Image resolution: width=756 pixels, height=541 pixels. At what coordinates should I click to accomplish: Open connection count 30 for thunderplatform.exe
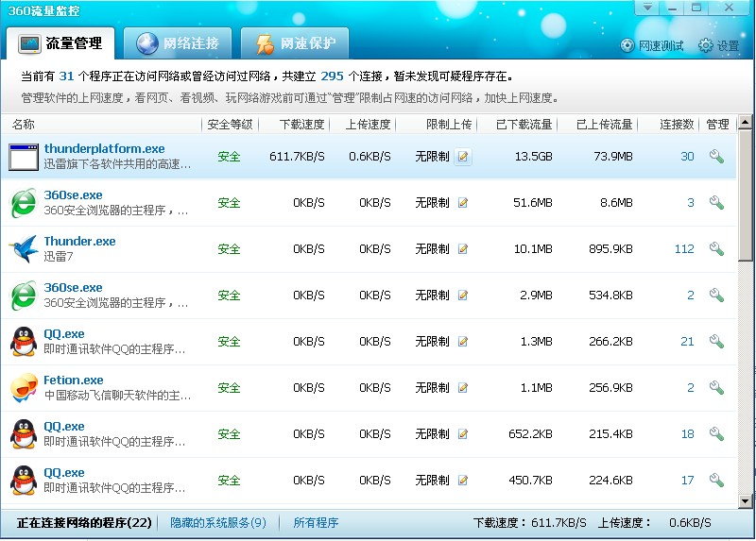(x=687, y=156)
